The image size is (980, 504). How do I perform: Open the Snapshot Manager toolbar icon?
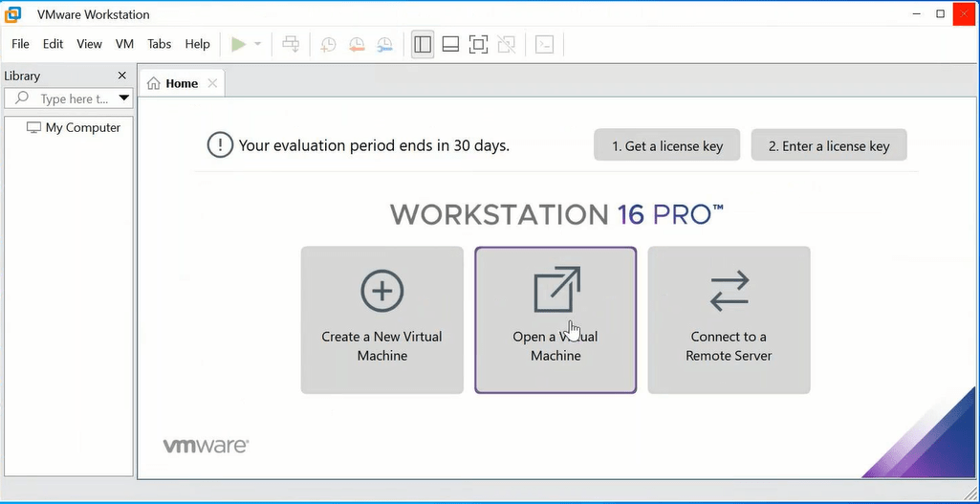click(x=384, y=44)
